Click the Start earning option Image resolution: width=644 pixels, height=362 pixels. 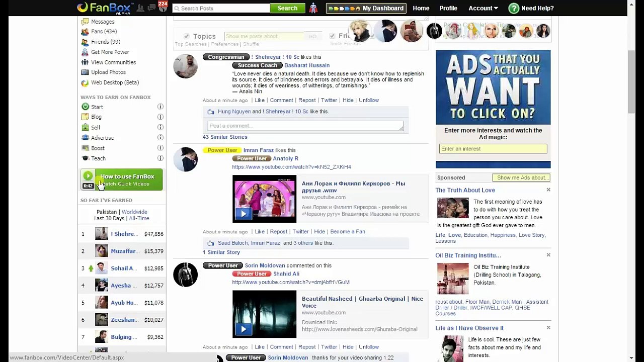pyautogui.click(x=97, y=107)
